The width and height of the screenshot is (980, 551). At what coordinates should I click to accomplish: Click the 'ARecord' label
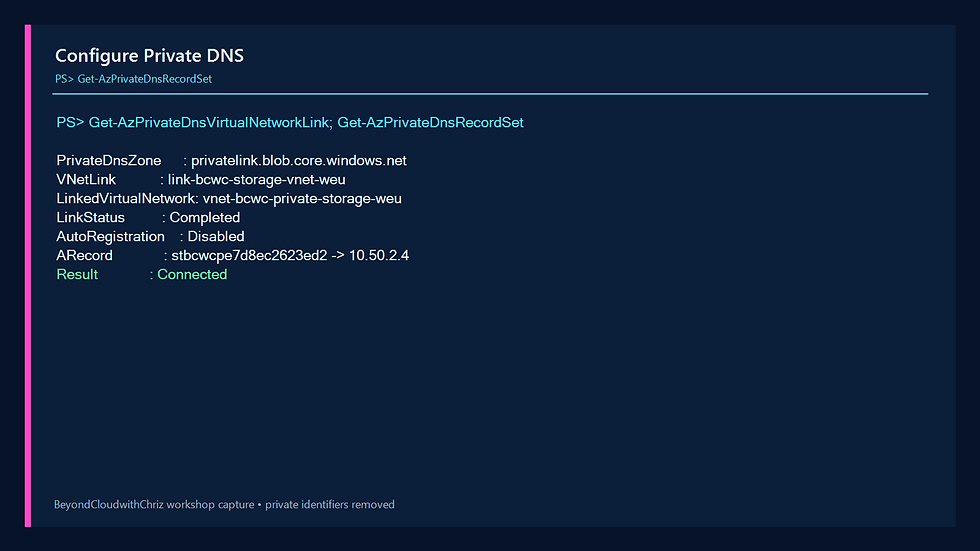click(84, 256)
